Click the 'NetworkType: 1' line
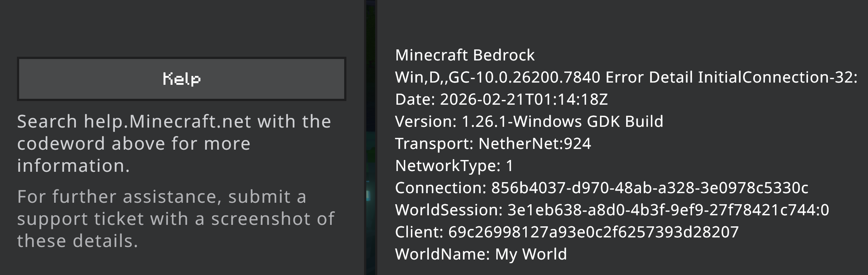Viewport: 868px width, 275px height. 454,166
